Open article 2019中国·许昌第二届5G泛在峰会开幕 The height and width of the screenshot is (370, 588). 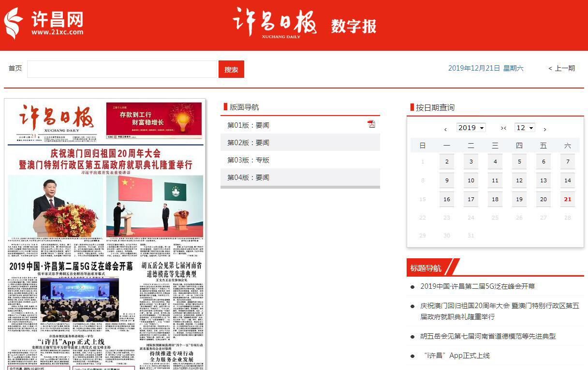pos(477,286)
